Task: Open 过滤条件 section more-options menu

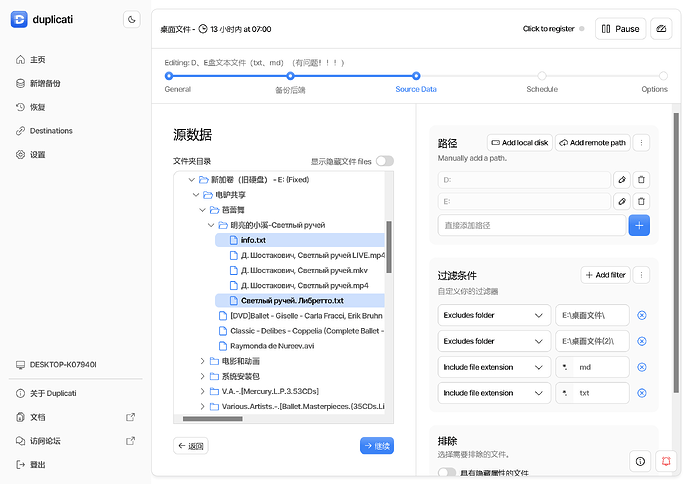Action: [641, 275]
